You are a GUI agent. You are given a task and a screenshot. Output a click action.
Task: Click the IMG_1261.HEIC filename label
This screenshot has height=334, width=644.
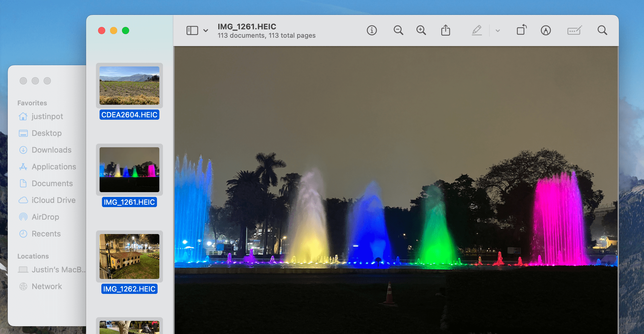[129, 202]
